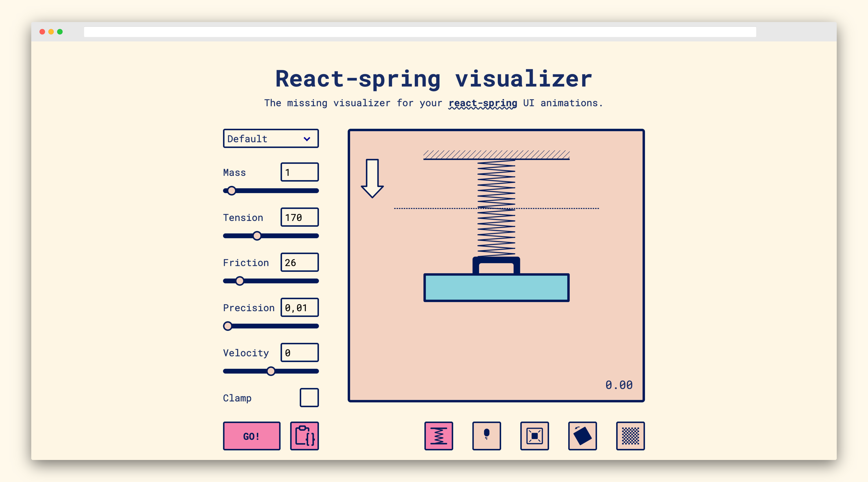Click the 0.00 value readout

619,385
